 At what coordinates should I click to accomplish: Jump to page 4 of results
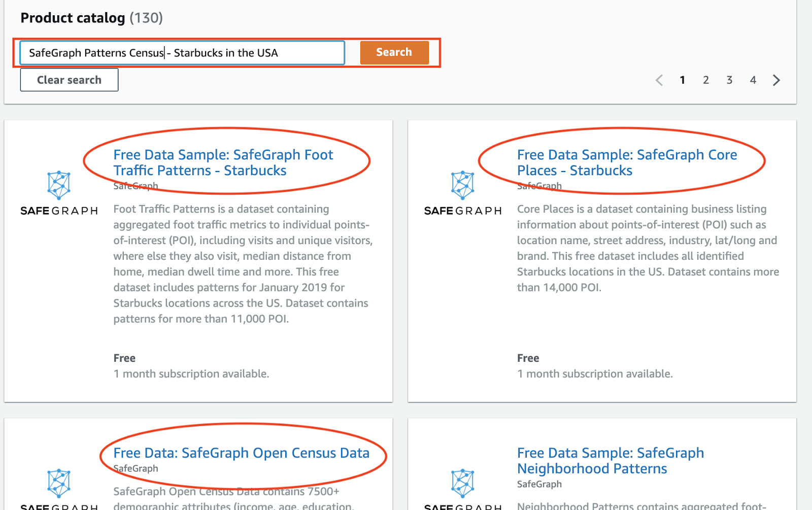pyautogui.click(x=753, y=80)
